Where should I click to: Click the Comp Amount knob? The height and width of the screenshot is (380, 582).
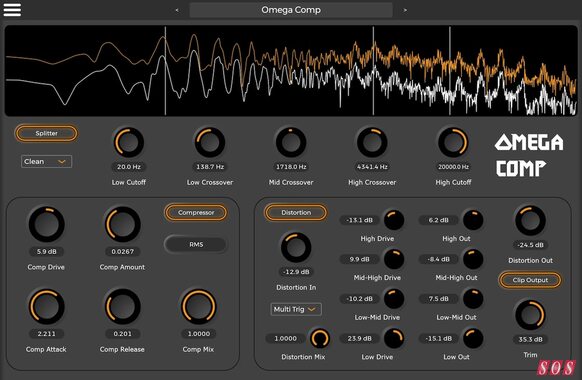click(x=122, y=225)
